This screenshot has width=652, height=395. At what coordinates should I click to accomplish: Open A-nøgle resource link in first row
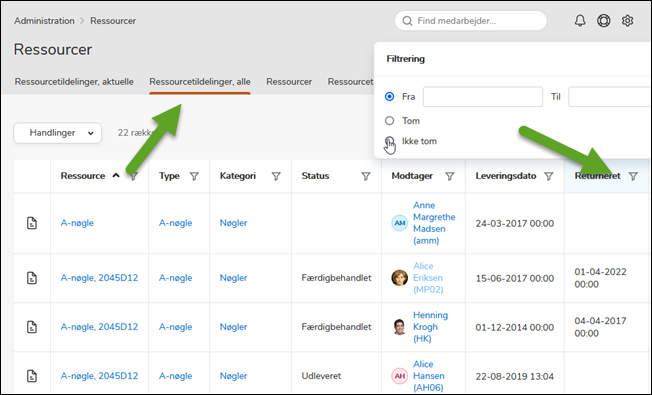77,223
